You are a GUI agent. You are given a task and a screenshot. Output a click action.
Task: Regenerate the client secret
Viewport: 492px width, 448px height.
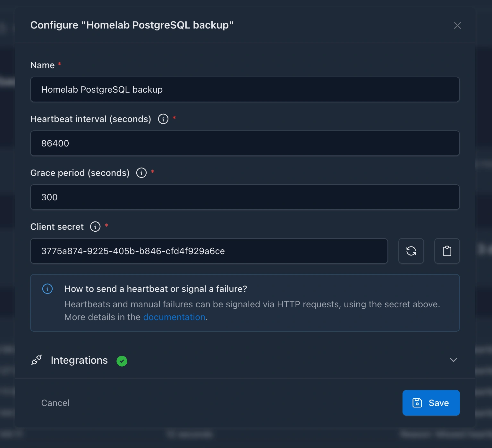(411, 251)
